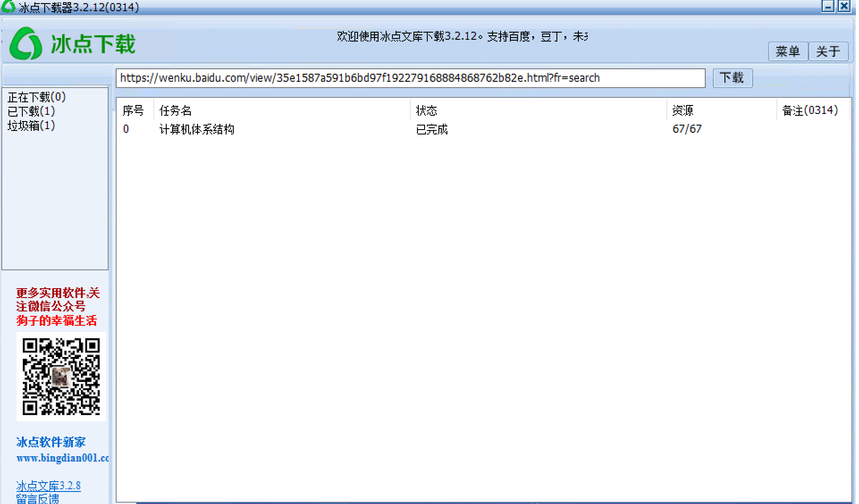Click the 已完成 status cell
The width and height of the screenshot is (859, 504).
[x=432, y=129]
